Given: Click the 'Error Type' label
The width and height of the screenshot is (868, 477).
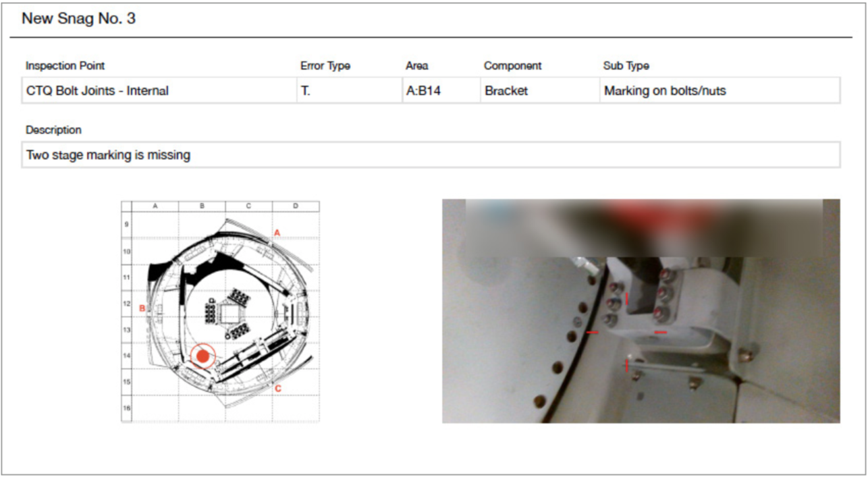Looking at the screenshot, I should coord(325,65).
